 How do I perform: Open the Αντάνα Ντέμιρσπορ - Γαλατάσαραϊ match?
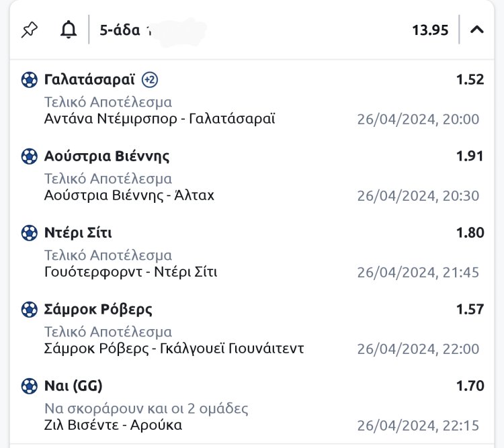[159, 119]
